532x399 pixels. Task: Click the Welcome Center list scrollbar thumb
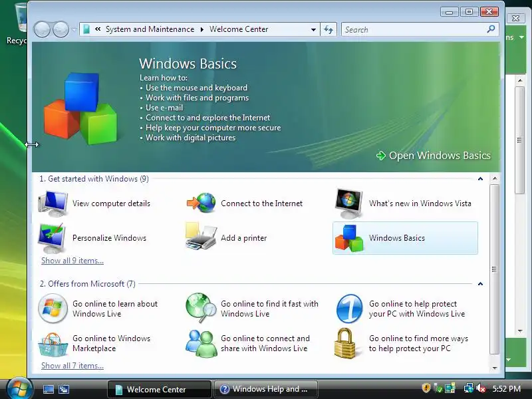click(494, 270)
